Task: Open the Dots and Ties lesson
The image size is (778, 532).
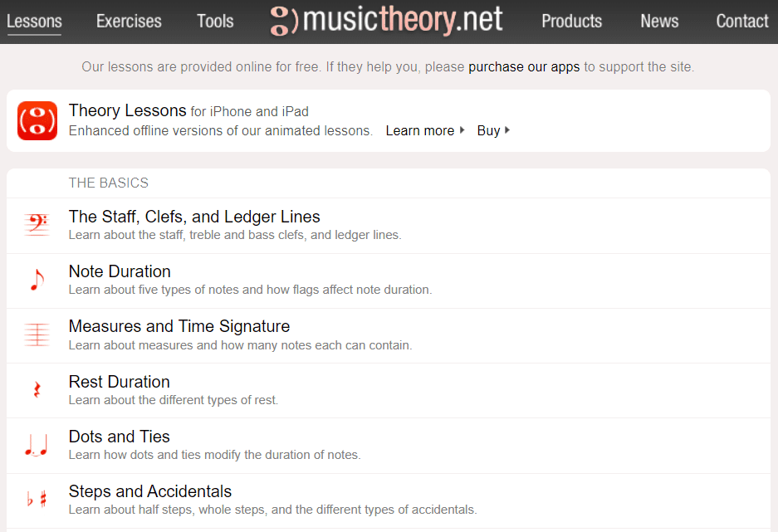Action: pyautogui.click(x=119, y=436)
